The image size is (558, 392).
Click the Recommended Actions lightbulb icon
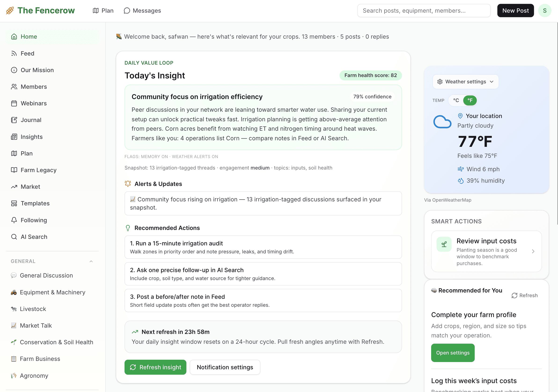128,228
